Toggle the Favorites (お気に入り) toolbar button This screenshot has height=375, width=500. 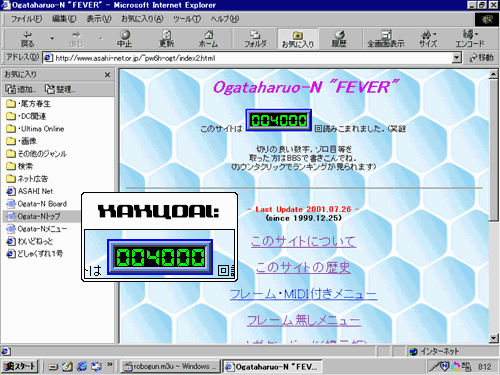click(298, 39)
